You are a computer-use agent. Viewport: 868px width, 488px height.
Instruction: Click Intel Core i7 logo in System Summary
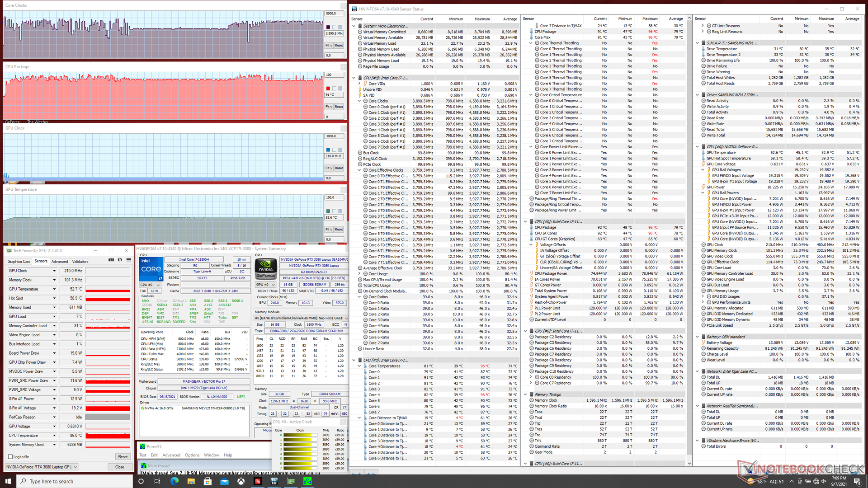(x=151, y=269)
